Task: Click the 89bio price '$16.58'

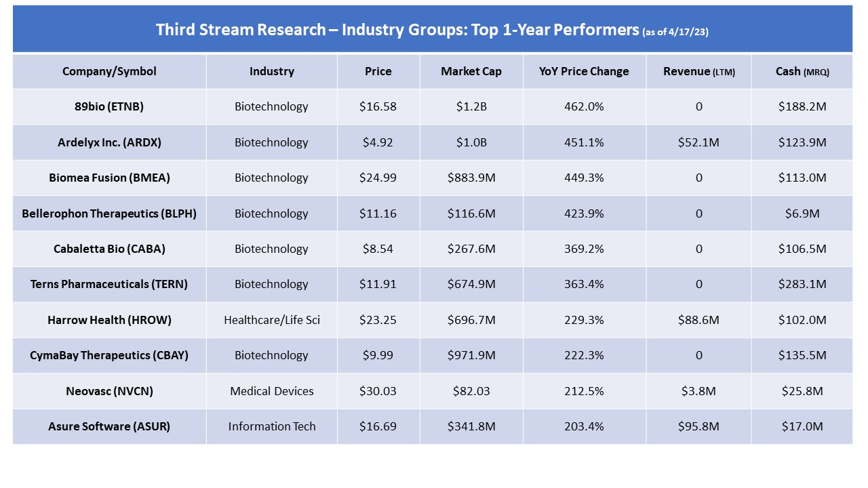Action: 378,106
